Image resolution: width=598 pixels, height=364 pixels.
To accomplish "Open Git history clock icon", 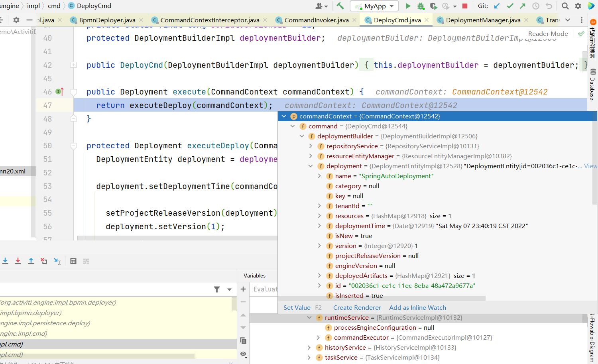I will click(536, 6).
